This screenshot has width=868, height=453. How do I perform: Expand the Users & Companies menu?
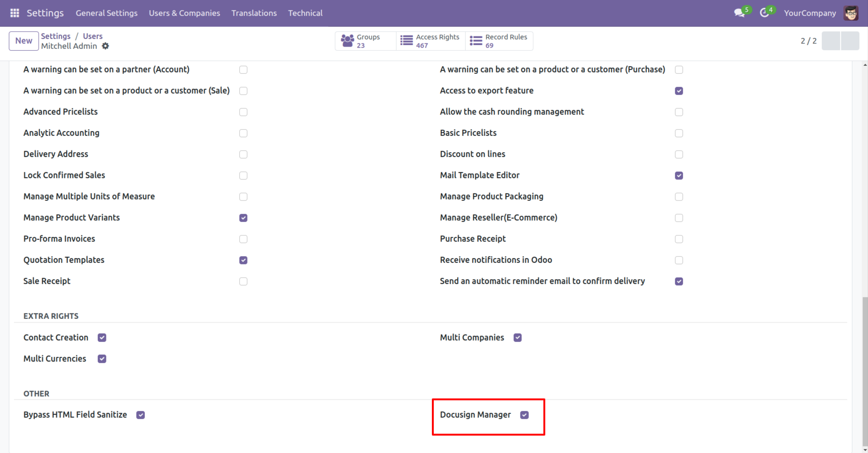[x=184, y=13]
